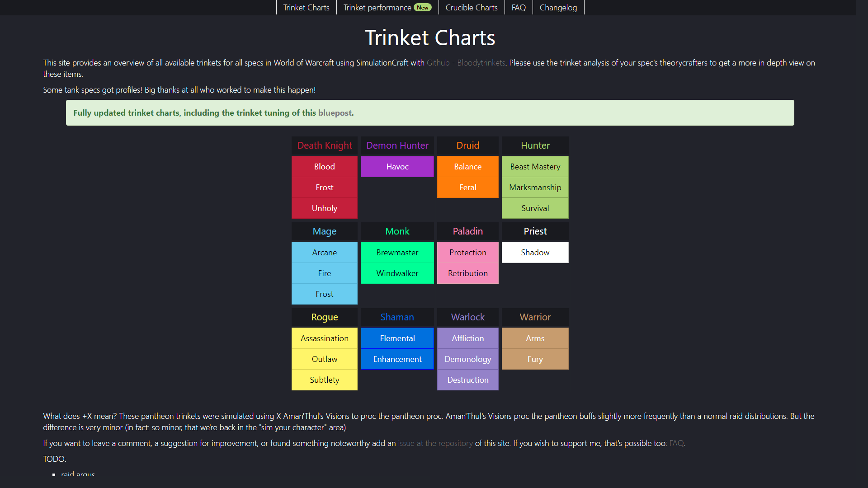
Task: Click the New badge beside Trinket performance
Action: coord(423,8)
